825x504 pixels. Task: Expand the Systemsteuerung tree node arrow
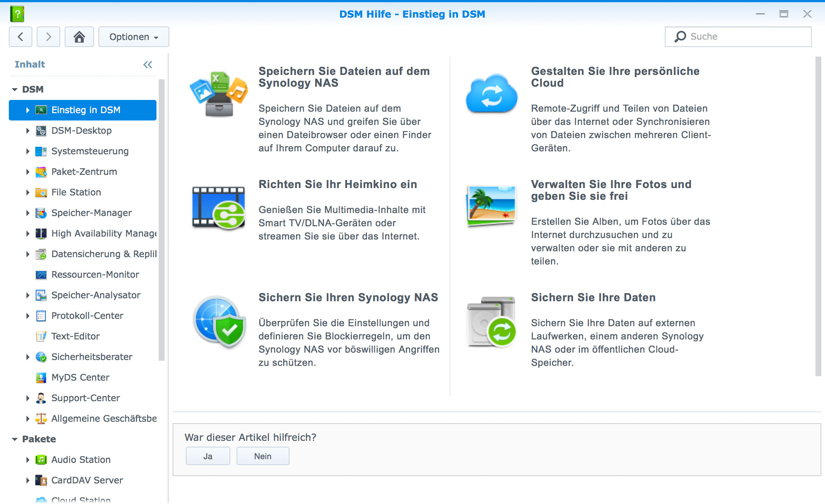(28, 151)
